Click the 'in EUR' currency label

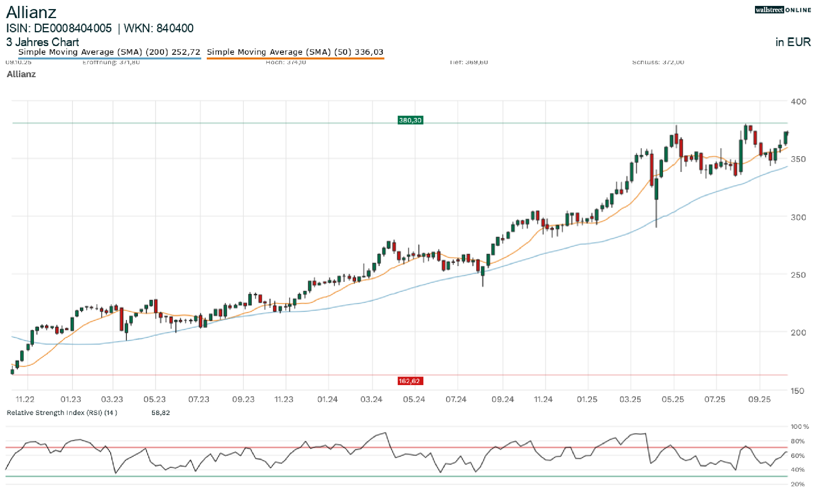(x=793, y=42)
